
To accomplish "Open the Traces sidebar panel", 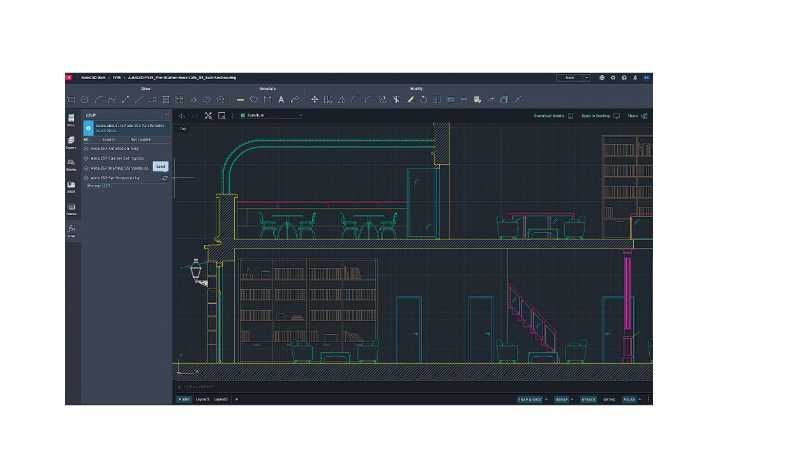I will [x=71, y=209].
